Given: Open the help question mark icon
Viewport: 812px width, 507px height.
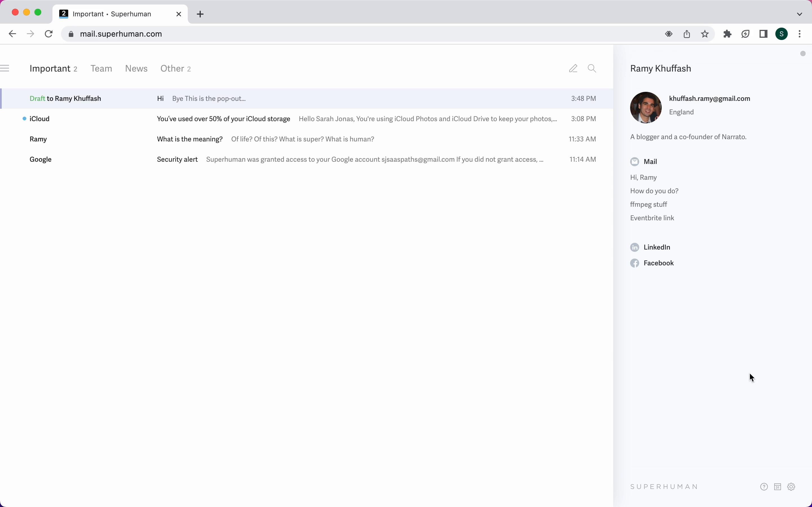Looking at the screenshot, I should 764,486.
